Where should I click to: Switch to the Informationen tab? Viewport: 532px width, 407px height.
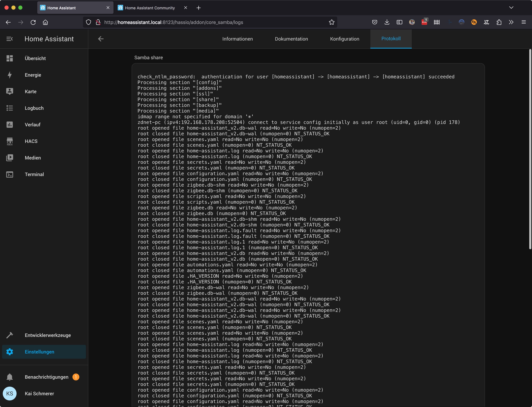237,39
